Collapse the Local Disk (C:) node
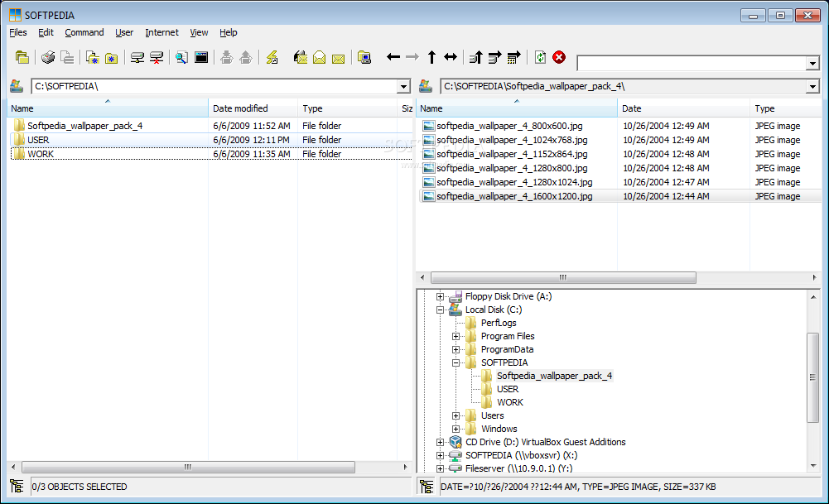Image resolution: width=829 pixels, height=504 pixels. coord(440,310)
